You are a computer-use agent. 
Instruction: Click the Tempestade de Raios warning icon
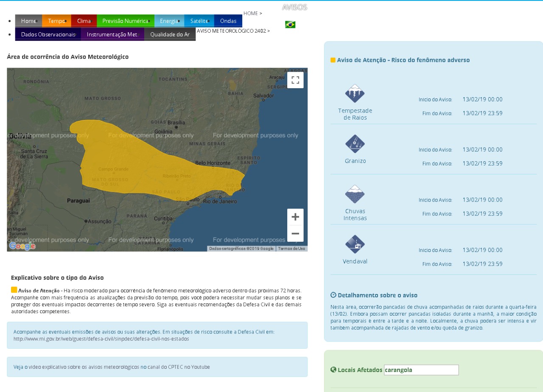[x=355, y=93]
